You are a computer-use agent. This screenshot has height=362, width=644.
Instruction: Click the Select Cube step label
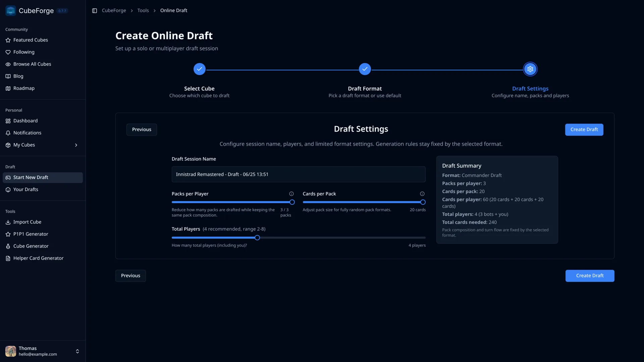pyautogui.click(x=199, y=89)
